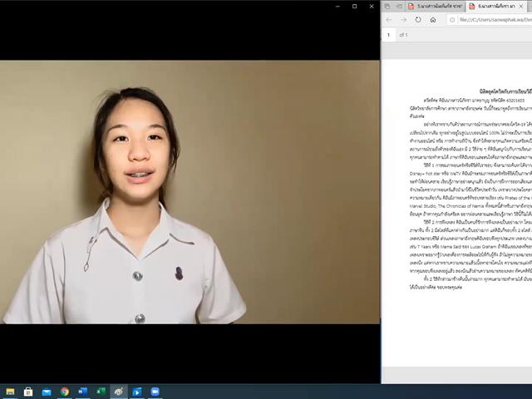Viewport: 532px width, 399px height.
Task: Click the browser Back arrow
Action: coord(389,20)
